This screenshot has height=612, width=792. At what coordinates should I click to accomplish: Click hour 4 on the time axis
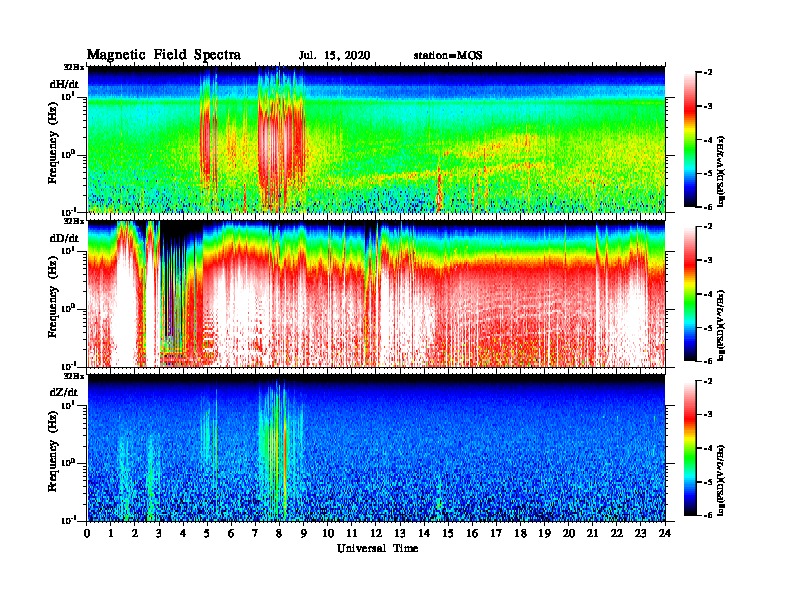pos(183,534)
